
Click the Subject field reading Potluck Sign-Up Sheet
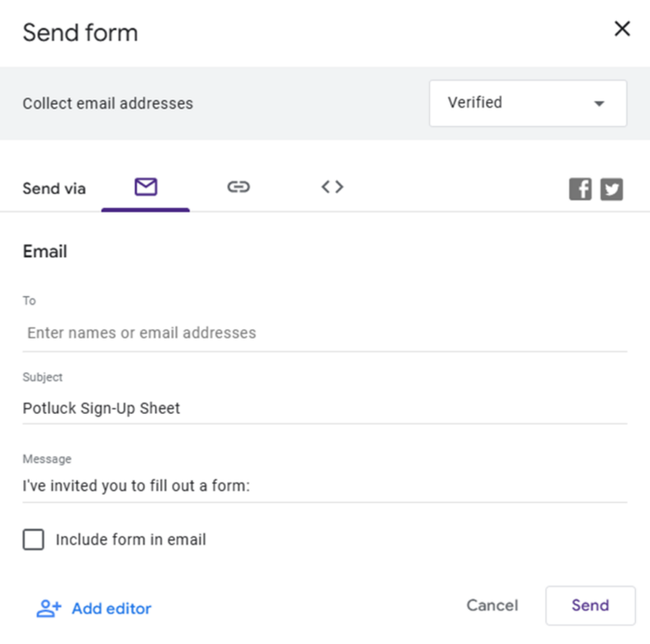tap(324, 408)
